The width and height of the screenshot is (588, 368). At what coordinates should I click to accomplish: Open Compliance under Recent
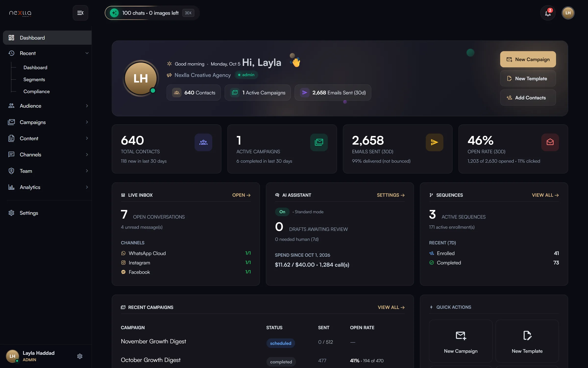37,91
